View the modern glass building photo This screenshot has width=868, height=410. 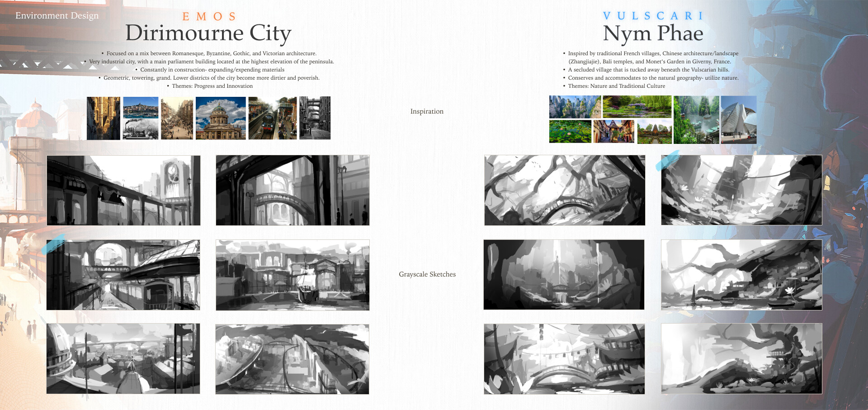739,119
